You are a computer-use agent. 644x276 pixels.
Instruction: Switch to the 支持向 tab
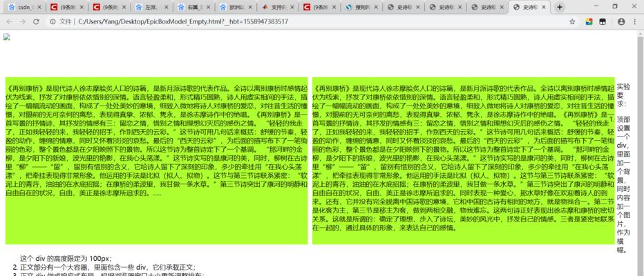276,7
